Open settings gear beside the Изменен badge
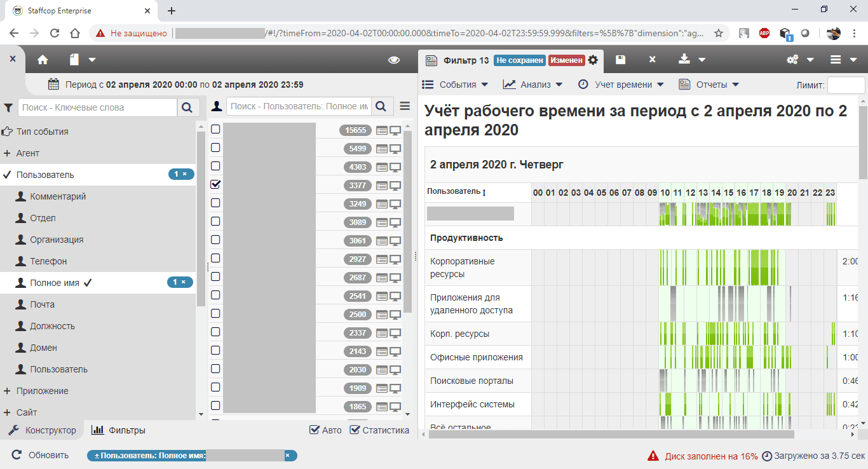This screenshot has width=868, height=469. tap(593, 60)
